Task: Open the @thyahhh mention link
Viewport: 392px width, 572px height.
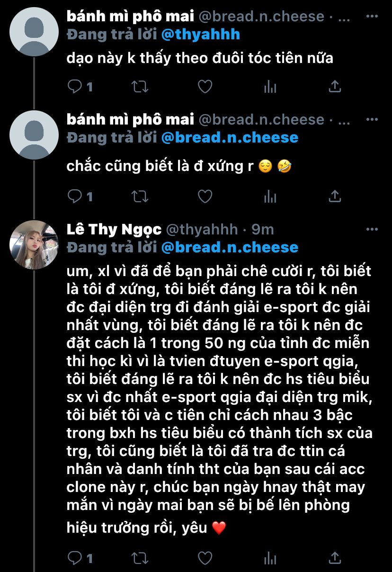Action: tap(202, 34)
